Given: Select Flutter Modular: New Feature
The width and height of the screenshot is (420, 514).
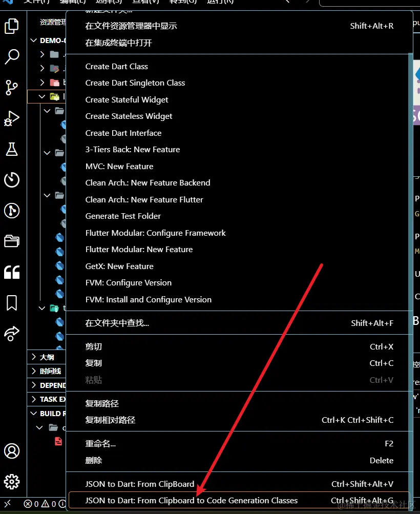Looking at the screenshot, I should (x=239, y=250).
